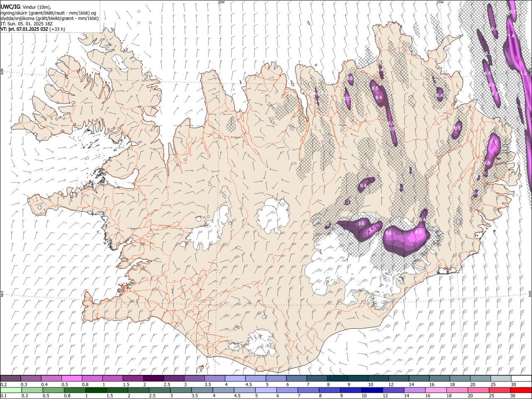532x399 pixels.
Task: Click the 'slydda/snjókoma' legend description line
Action: 49,18
